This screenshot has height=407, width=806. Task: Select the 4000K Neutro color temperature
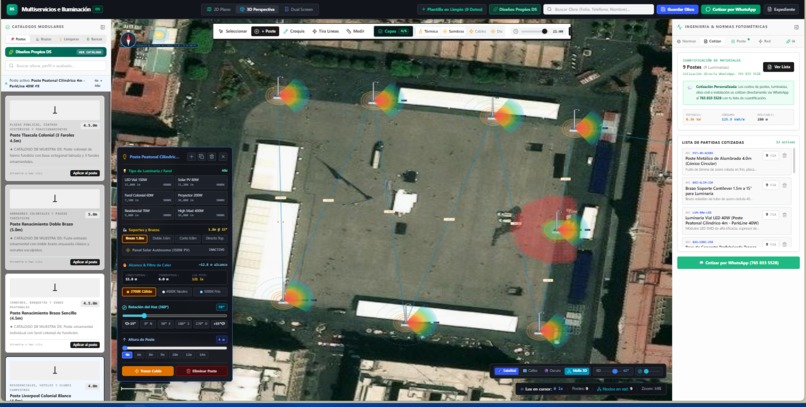[175, 291]
